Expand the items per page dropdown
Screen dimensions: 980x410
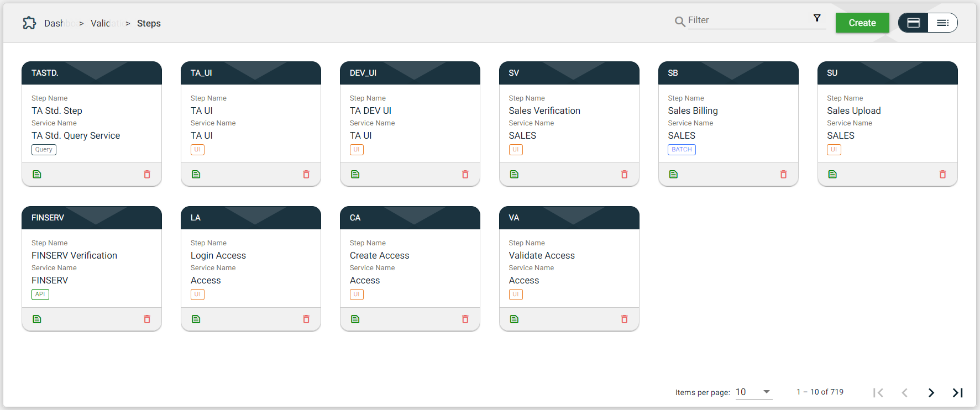point(766,392)
